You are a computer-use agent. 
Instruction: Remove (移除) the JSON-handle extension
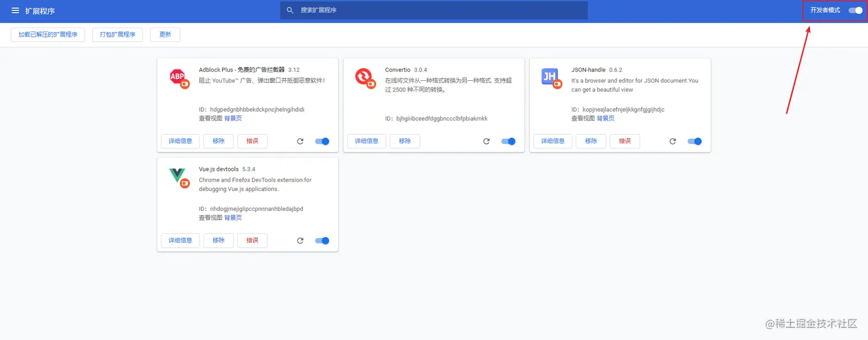pos(591,141)
